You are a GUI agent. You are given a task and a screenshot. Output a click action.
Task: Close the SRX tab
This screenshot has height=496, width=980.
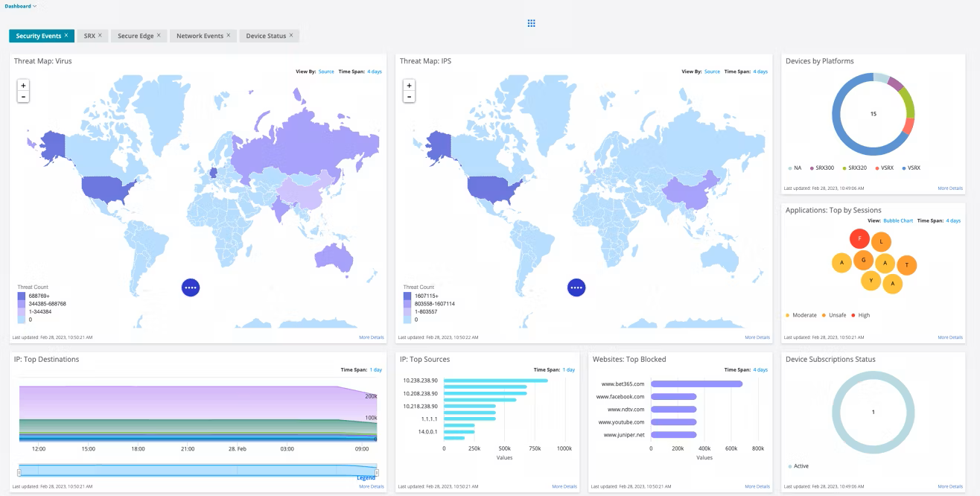click(x=100, y=35)
